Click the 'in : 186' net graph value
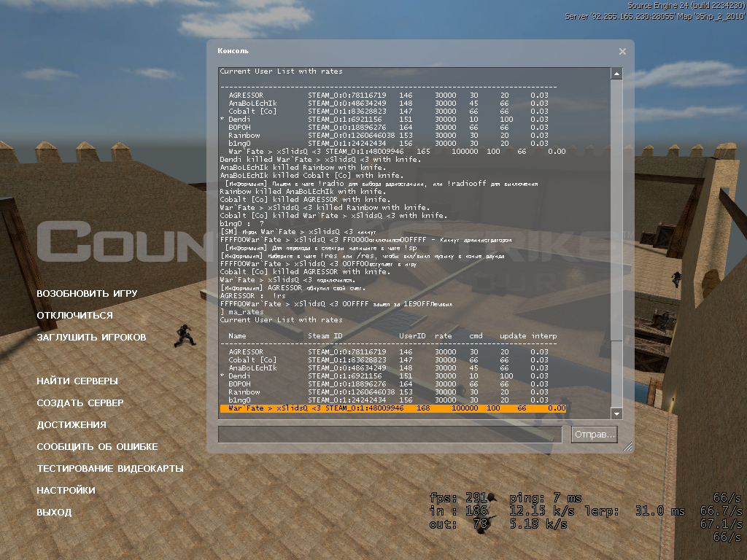The height and width of the screenshot is (560, 747). 458,511
